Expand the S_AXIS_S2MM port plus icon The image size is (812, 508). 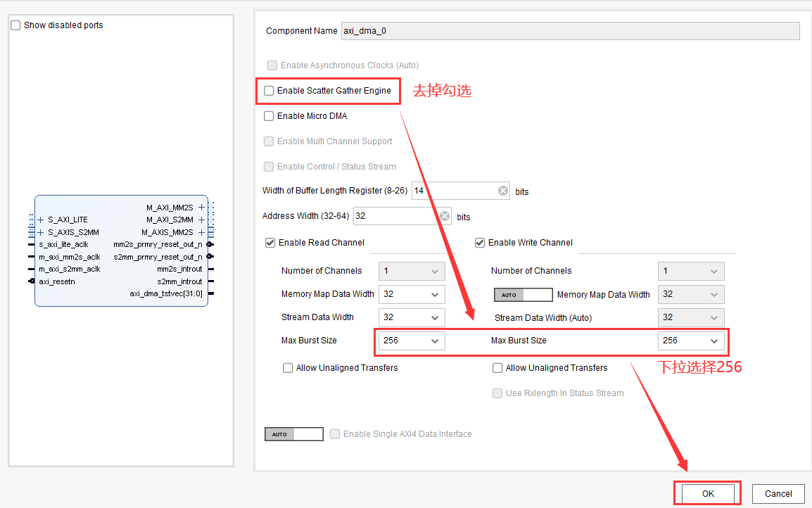click(x=41, y=232)
